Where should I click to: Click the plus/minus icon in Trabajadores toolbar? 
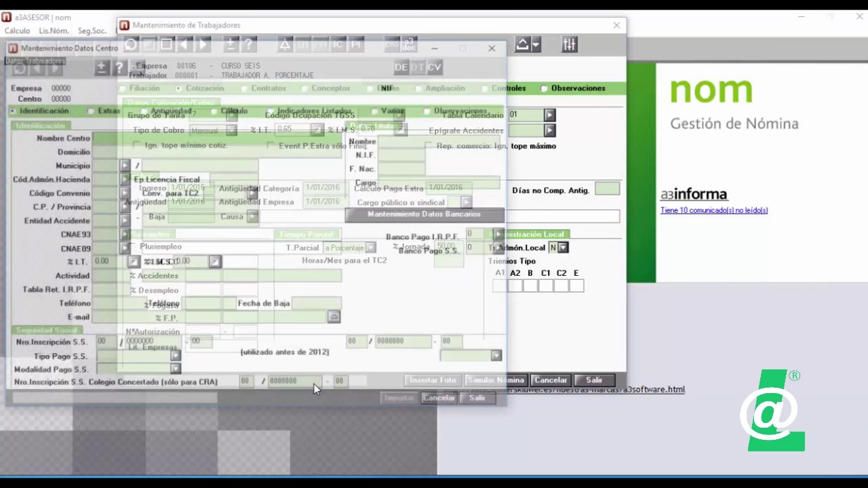(x=231, y=45)
